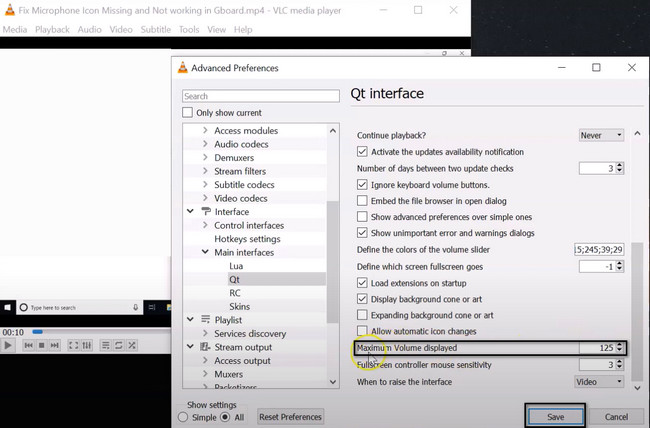
Task: Open the Audio menu
Action: pyautogui.click(x=90, y=29)
